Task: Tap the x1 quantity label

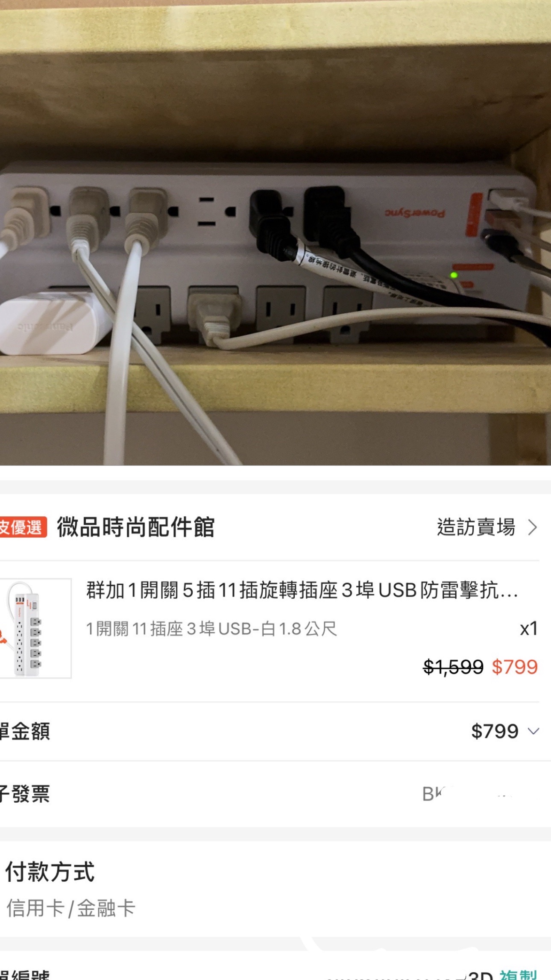Action: (x=529, y=629)
